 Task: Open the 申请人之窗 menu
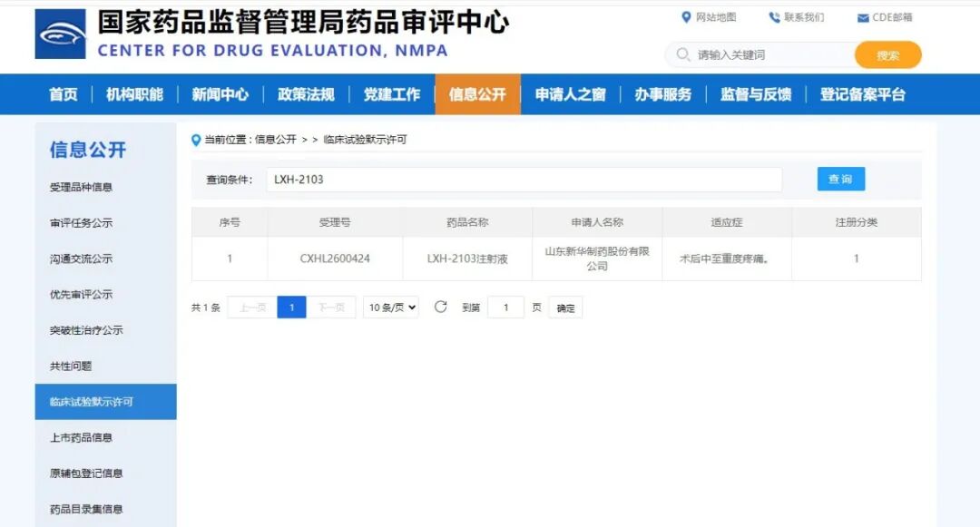(570, 94)
